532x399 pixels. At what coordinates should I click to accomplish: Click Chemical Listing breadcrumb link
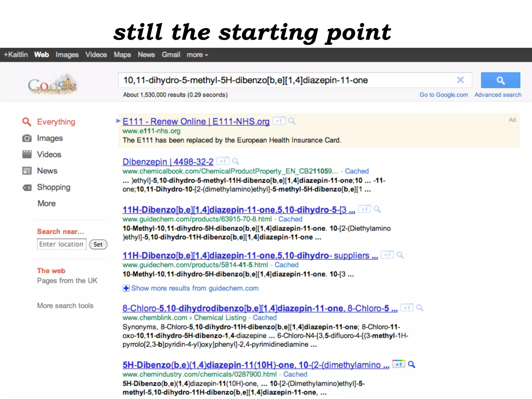pyautogui.click(x=220, y=318)
